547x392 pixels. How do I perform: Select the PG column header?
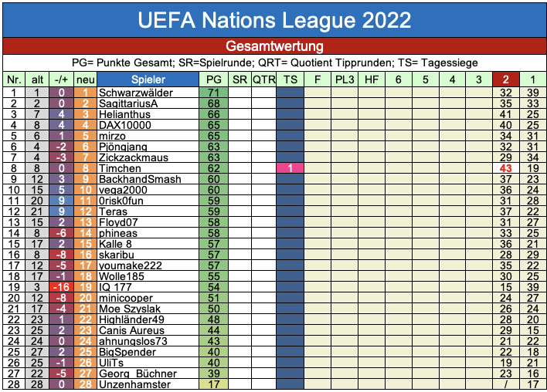(x=214, y=79)
